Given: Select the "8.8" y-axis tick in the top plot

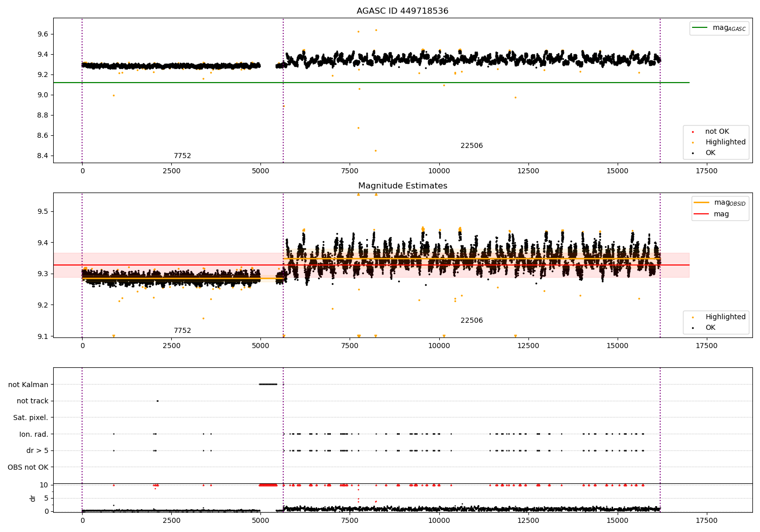Looking at the screenshot, I should click(x=43, y=116).
